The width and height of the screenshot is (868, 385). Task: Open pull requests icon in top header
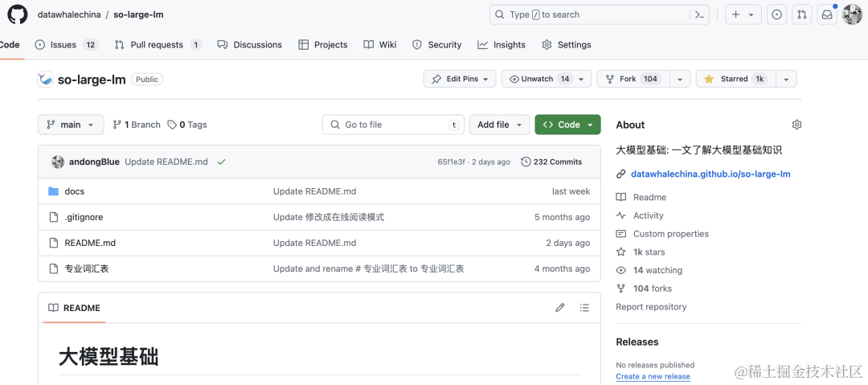tap(801, 15)
